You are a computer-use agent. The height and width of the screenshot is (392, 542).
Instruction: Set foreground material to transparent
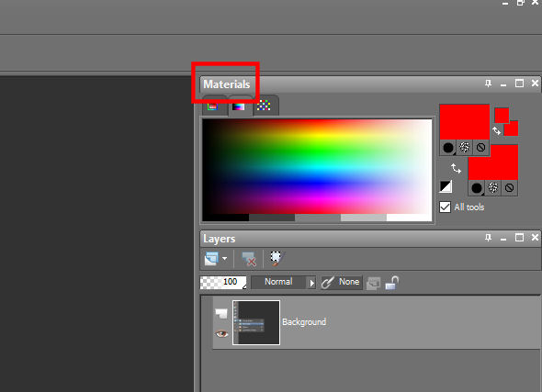(x=480, y=148)
